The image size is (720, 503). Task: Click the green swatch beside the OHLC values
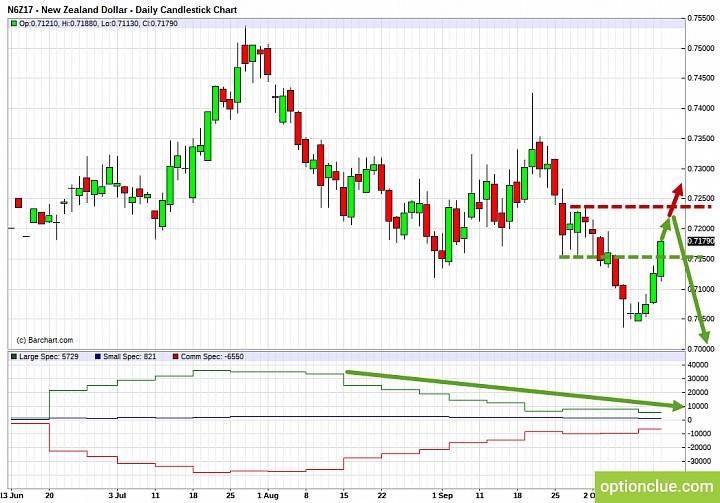(x=14, y=23)
